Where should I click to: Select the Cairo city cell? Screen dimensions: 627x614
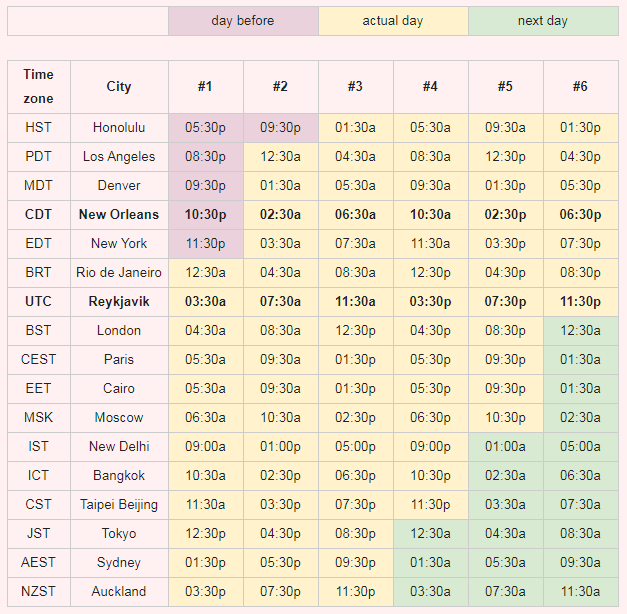pyautogui.click(x=119, y=389)
